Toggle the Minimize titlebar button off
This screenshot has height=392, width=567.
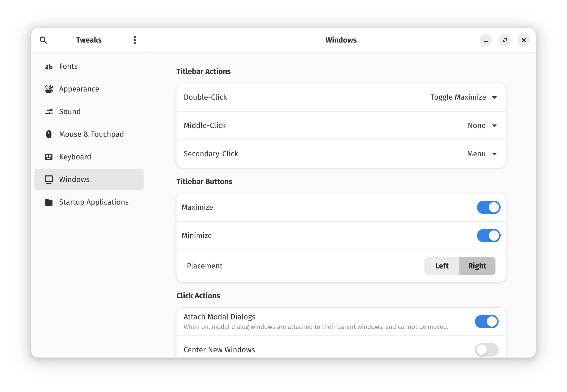(489, 236)
